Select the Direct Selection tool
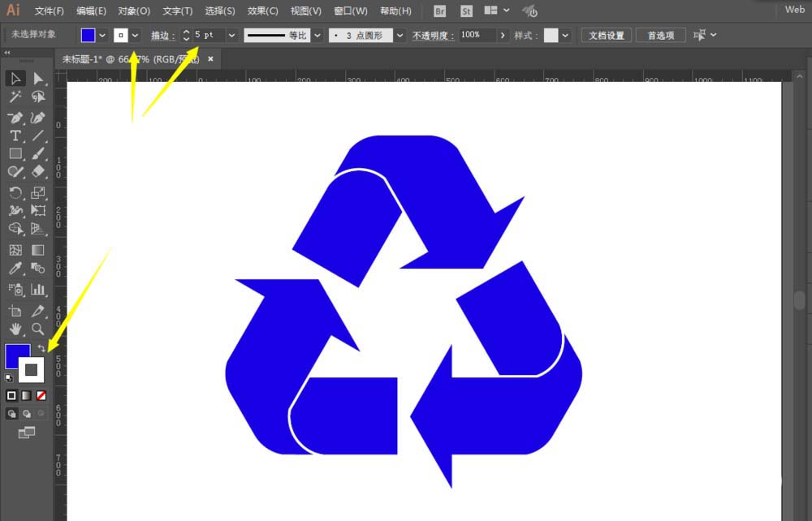 [x=38, y=79]
